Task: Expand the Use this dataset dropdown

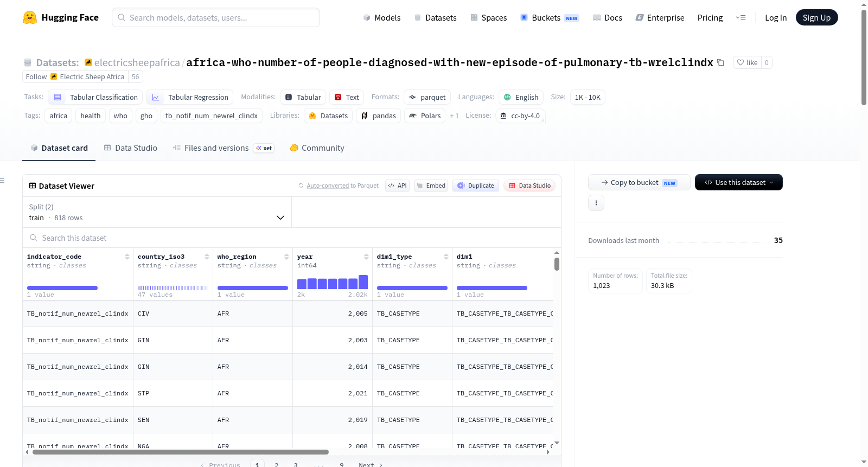Action: tap(739, 182)
